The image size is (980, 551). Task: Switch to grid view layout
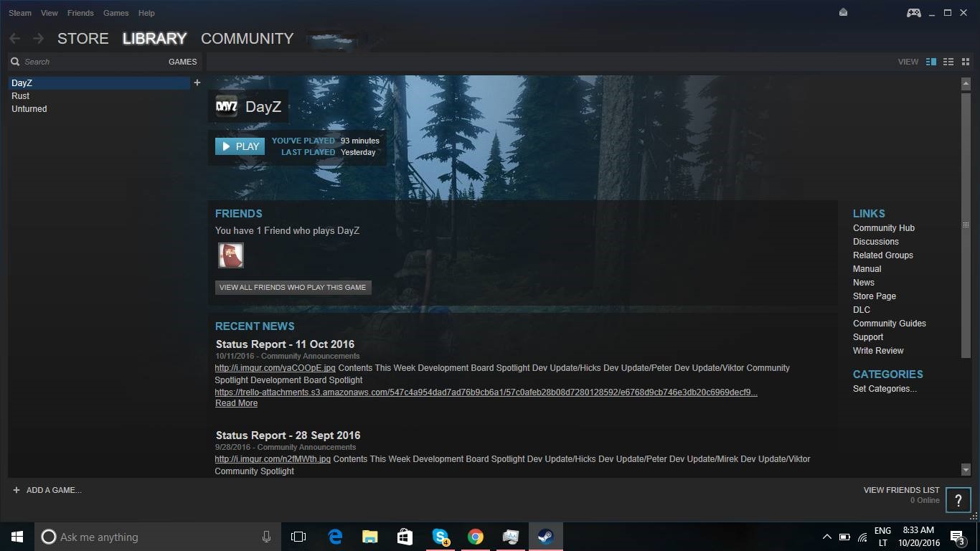[966, 62]
